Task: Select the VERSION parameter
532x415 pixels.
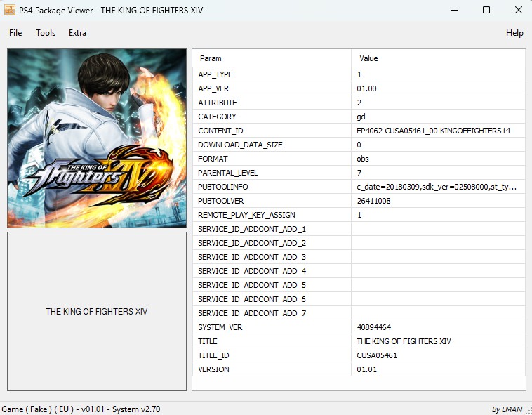Action: point(213,369)
